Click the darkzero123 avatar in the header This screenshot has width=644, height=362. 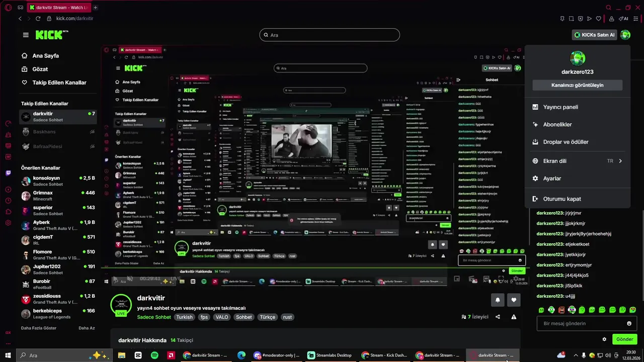tap(625, 35)
